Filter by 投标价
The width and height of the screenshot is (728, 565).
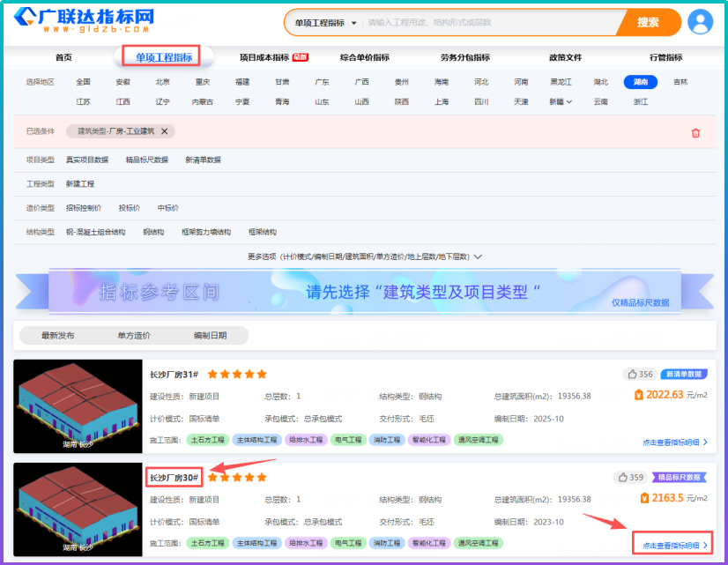[x=129, y=208]
